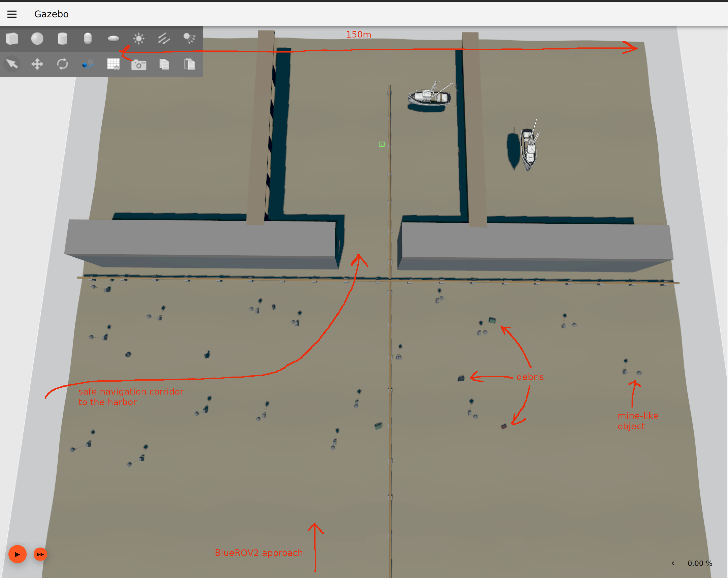This screenshot has width=728, height=578.
Task: Insert a cylinder shape
Action: click(62, 39)
